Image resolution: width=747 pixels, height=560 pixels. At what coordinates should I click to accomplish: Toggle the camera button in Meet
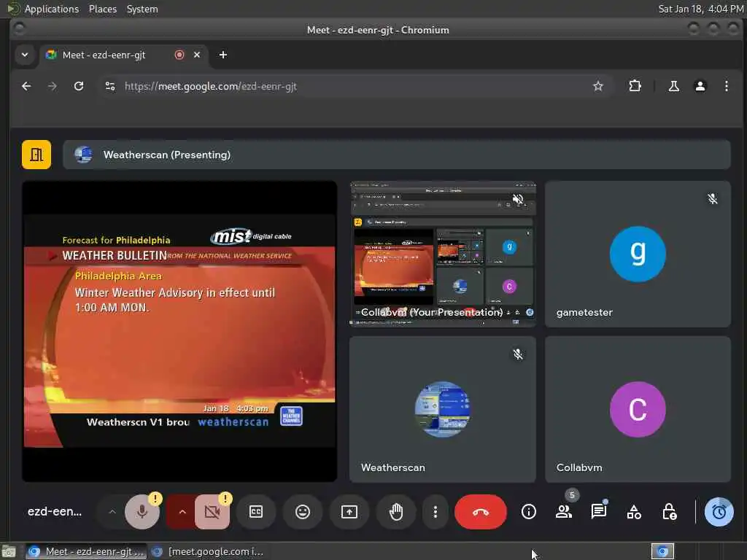(x=212, y=512)
